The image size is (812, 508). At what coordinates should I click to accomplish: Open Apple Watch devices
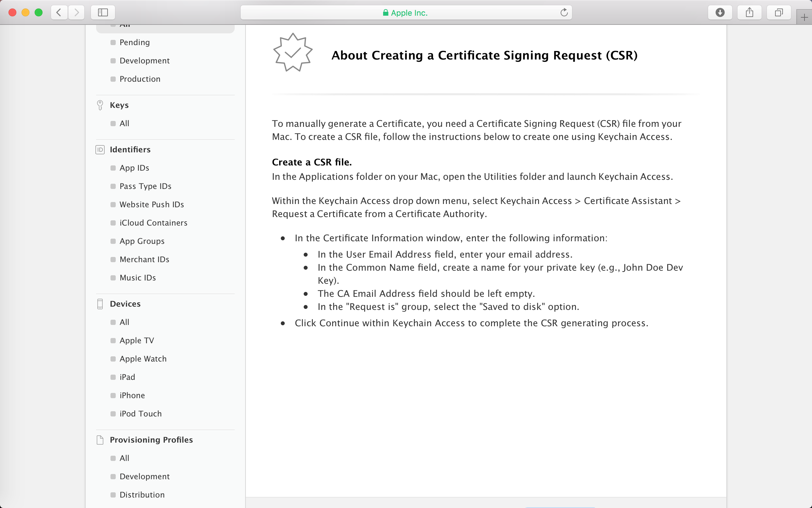143,359
